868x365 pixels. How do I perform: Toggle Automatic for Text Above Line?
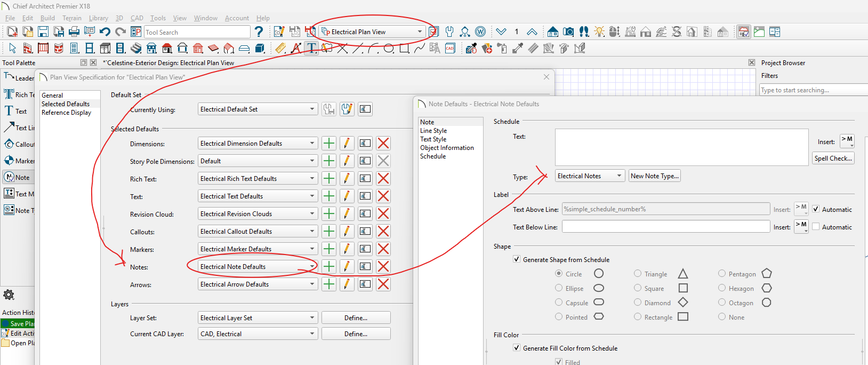(x=816, y=209)
